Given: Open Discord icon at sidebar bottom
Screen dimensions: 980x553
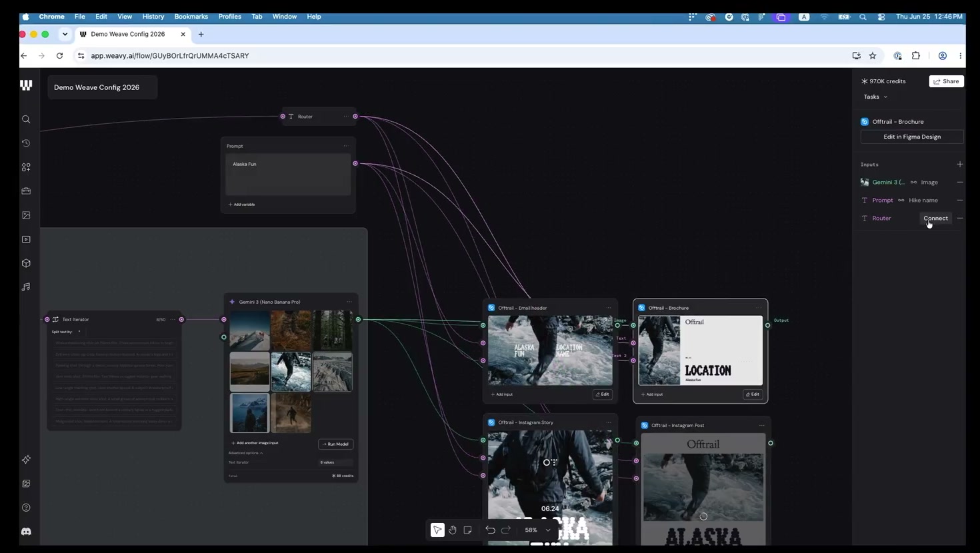Looking at the screenshot, I should click(x=26, y=532).
